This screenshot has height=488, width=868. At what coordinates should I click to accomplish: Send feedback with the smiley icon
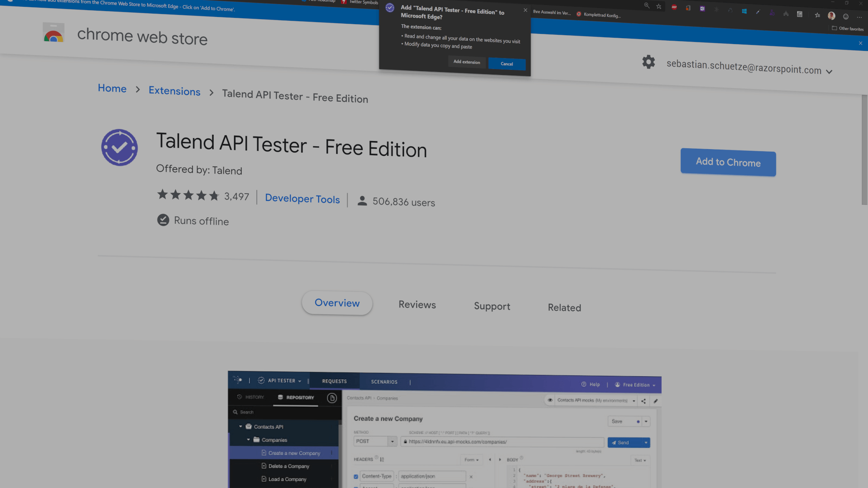tap(846, 17)
